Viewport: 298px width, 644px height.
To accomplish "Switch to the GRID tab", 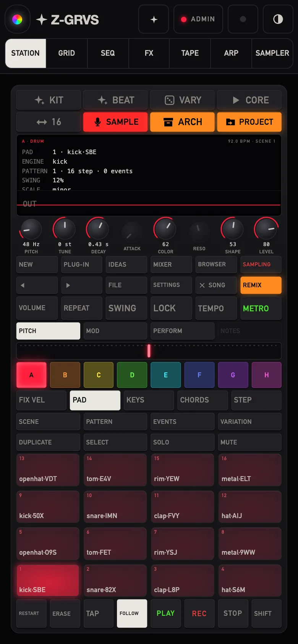I will (x=66, y=53).
